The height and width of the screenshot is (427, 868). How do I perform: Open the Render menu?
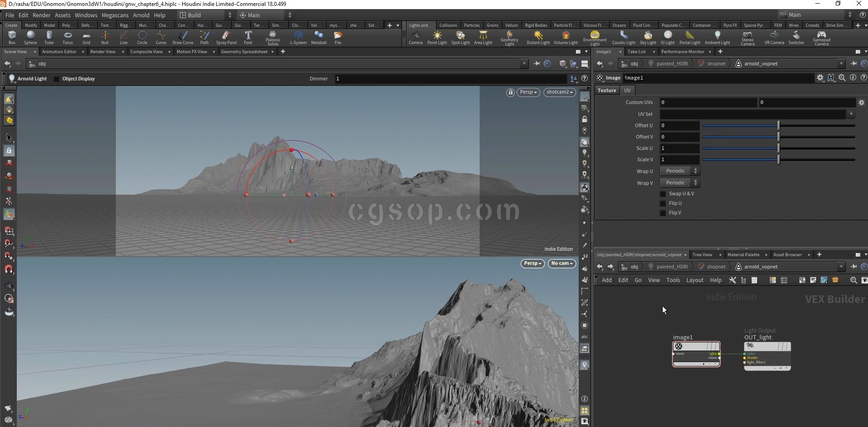point(41,15)
